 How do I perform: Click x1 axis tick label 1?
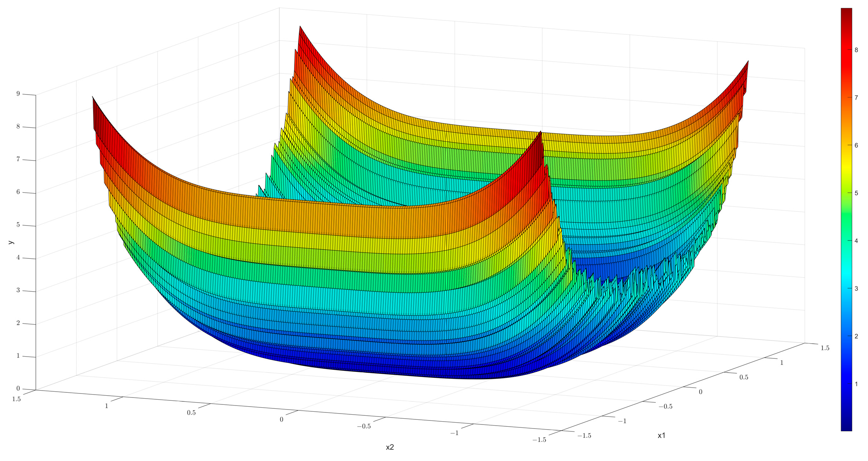(x=782, y=363)
